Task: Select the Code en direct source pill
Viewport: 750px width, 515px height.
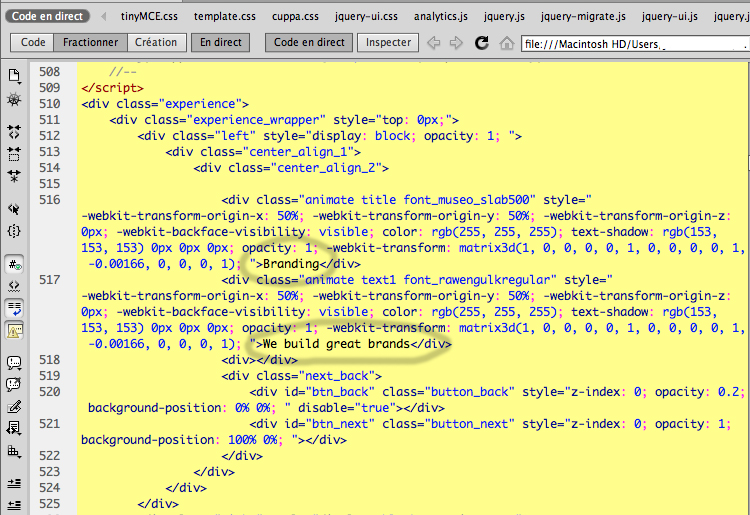Action: pos(47,16)
